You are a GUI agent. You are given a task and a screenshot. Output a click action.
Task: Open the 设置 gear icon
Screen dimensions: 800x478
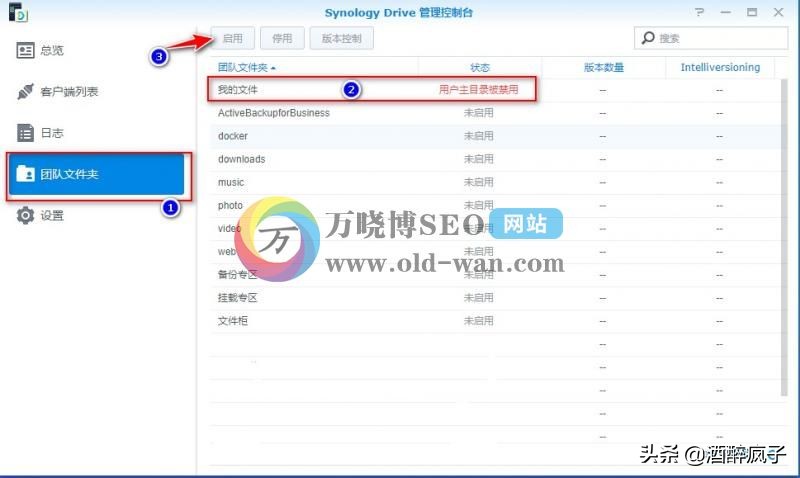tap(25, 215)
